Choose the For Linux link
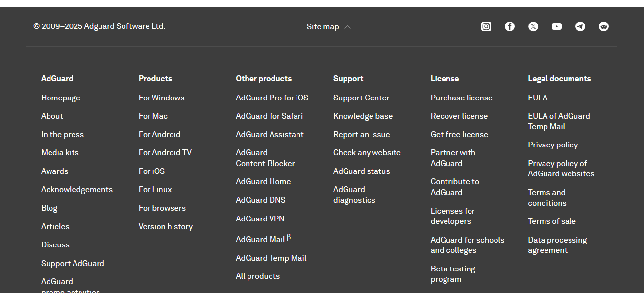Image resolution: width=644 pixels, height=293 pixels. 155,190
